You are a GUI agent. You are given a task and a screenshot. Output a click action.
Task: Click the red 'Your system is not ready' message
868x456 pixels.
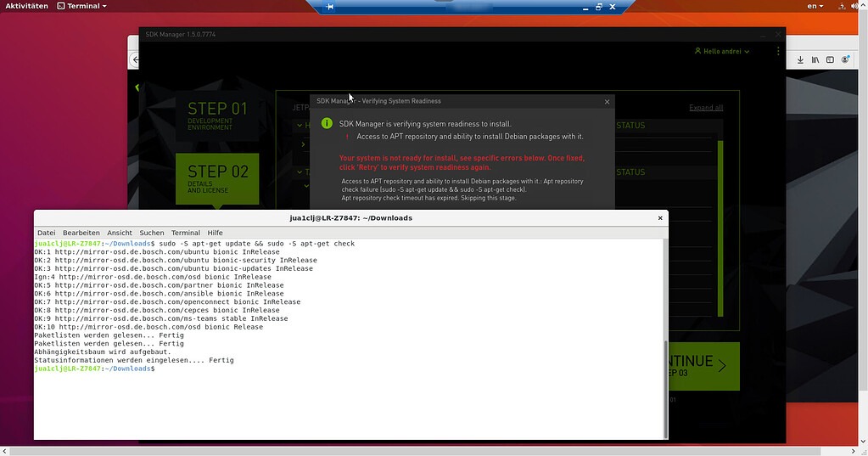point(462,162)
